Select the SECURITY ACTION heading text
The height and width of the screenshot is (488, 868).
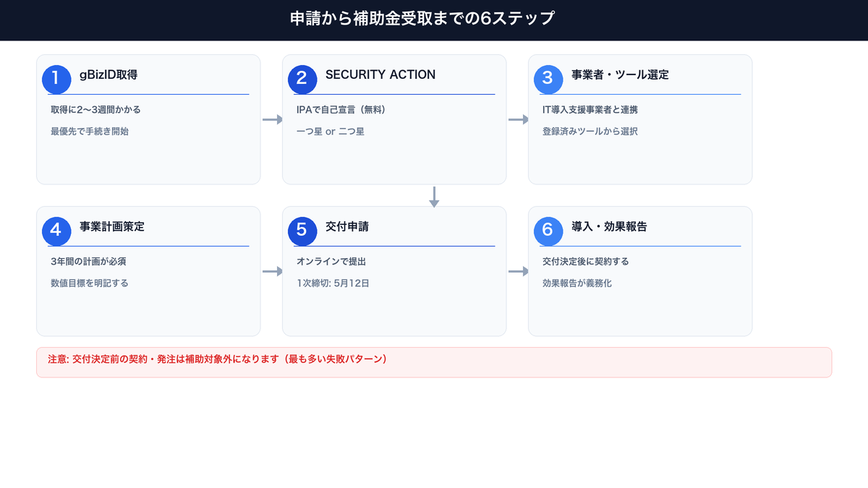point(382,74)
